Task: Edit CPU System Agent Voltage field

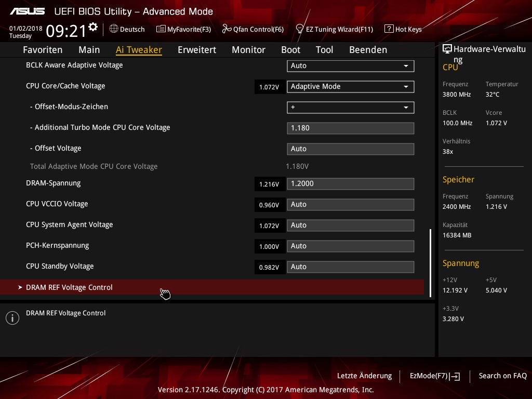Action: [x=351, y=225]
